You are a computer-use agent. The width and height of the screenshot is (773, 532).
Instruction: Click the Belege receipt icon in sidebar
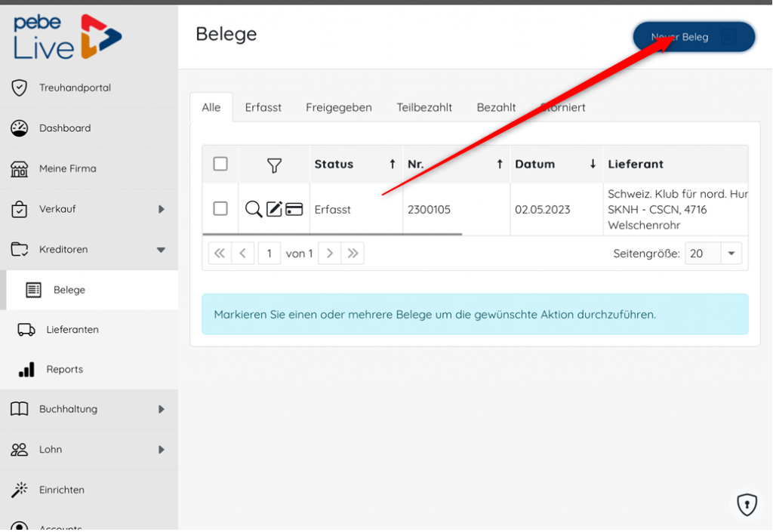click(x=33, y=290)
